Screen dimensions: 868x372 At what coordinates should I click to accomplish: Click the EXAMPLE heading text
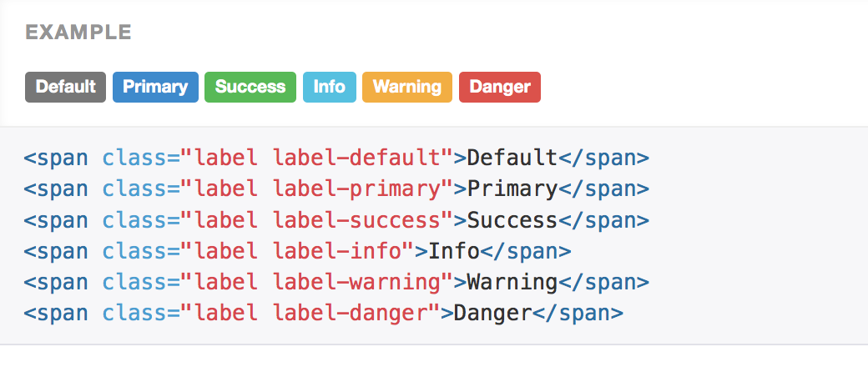coord(78,33)
